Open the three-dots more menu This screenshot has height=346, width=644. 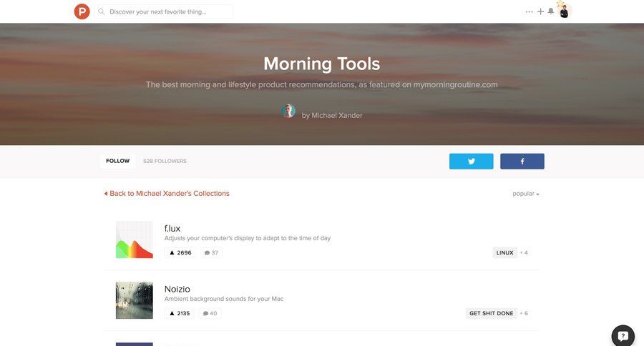[529, 12]
